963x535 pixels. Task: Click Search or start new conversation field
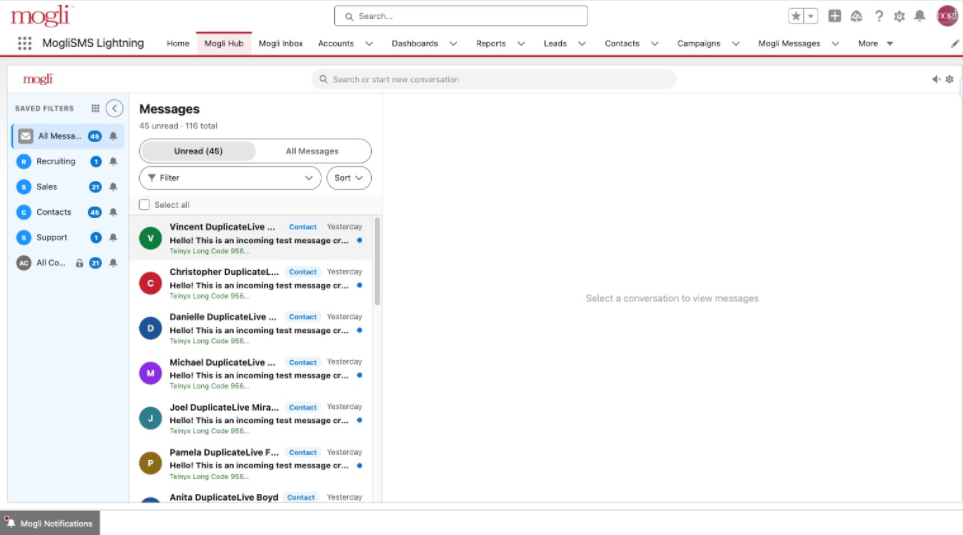(x=494, y=79)
